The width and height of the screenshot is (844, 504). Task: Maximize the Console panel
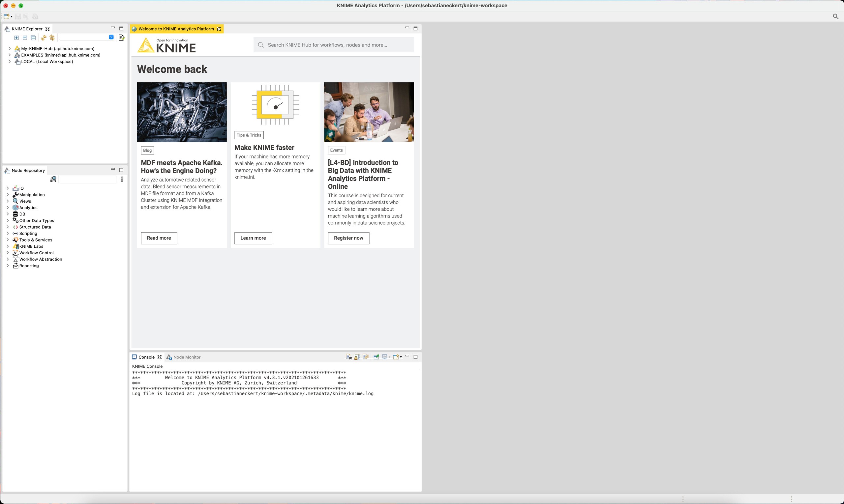point(415,357)
